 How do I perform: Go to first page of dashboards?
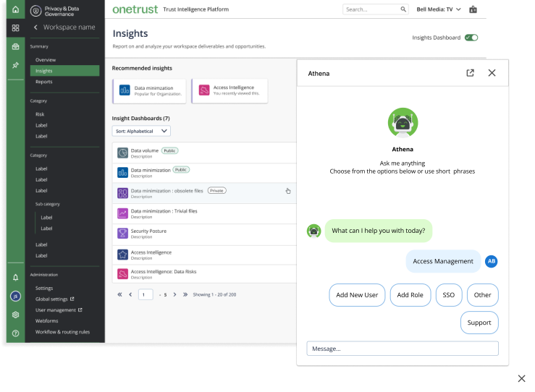point(119,294)
